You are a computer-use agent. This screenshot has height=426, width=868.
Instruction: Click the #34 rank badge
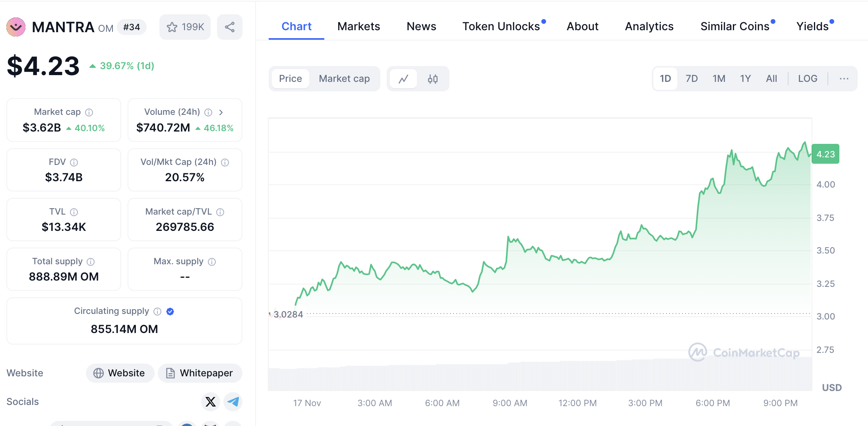click(x=132, y=27)
